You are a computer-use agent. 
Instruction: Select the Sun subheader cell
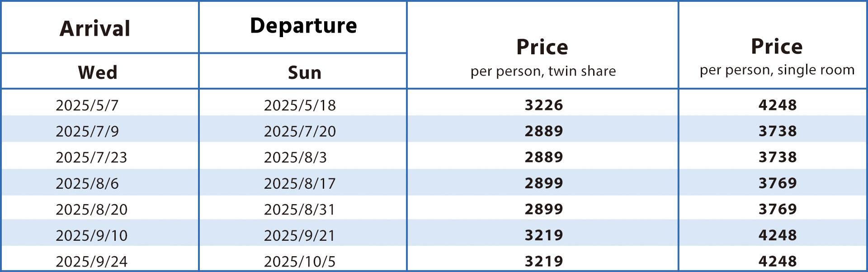coord(305,72)
